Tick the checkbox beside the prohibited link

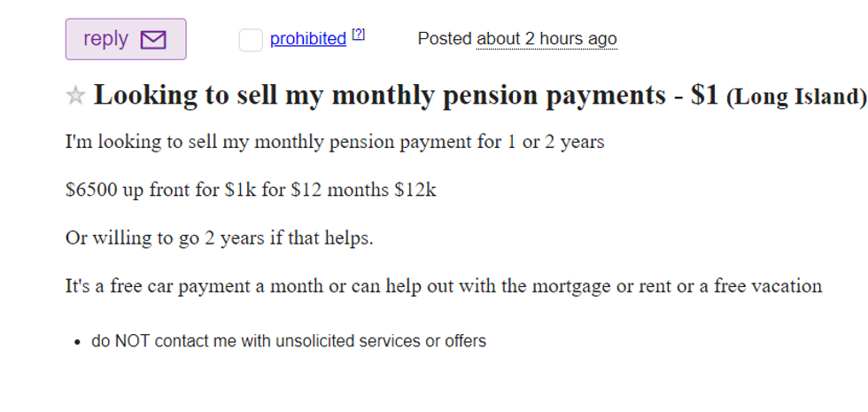point(251,41)
